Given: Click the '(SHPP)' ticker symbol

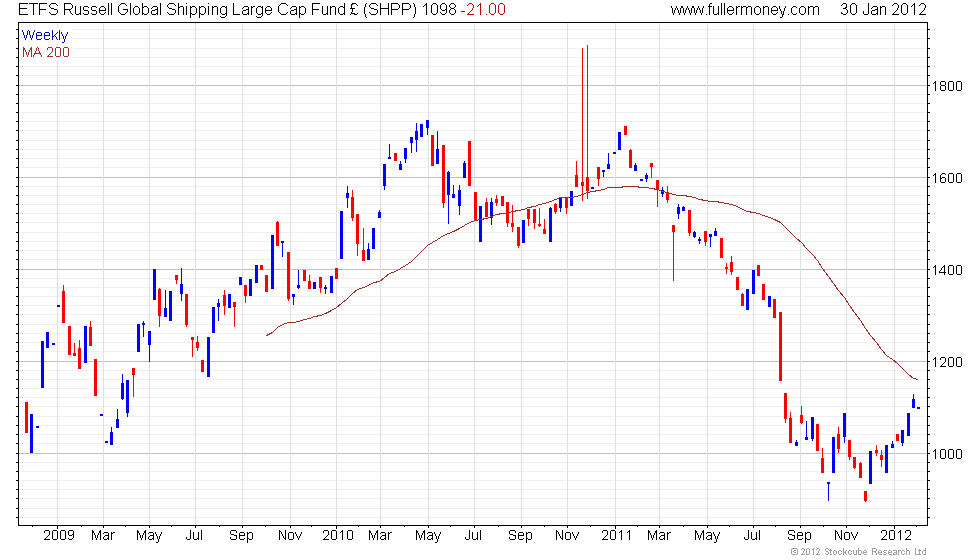Looking at the screenshot, I should (x=389, y=10).
